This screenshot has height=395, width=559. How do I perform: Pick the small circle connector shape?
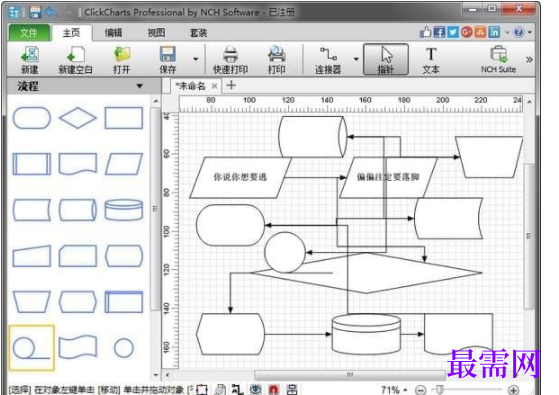point(124,348)
